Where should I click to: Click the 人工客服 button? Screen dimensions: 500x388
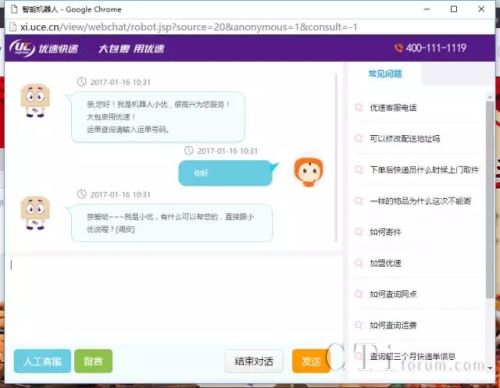(x=42, y=361)
